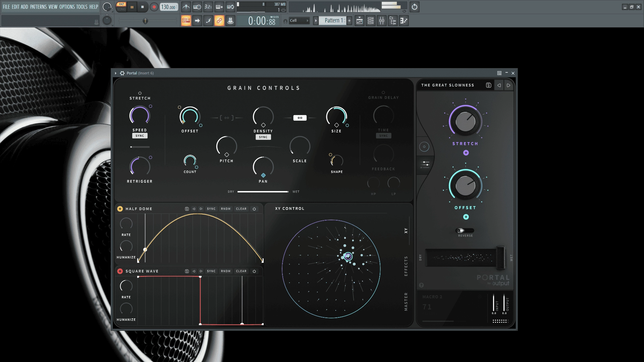Flip the REVERSE switch

tap(465, 231)
